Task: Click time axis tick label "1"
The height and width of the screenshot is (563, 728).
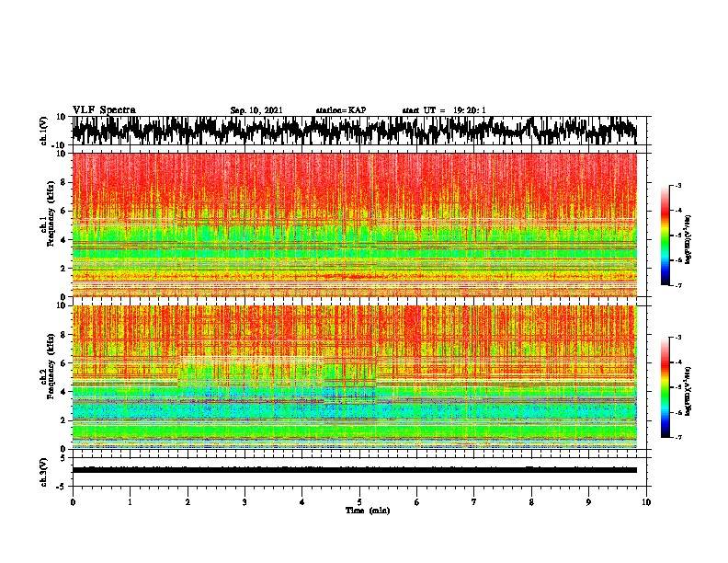Action: coord(130,502)
